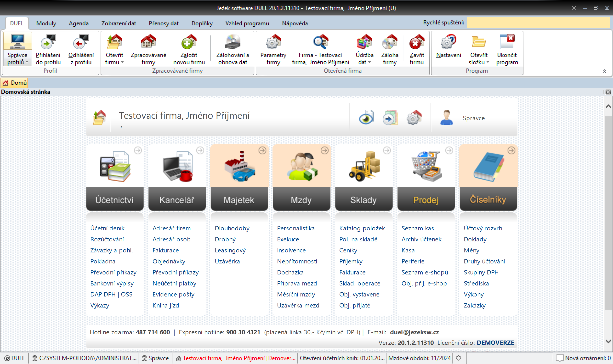Click Nová oznámení in status bar
This screenshot has height=364, width=613.
click(x=583, y=358)
